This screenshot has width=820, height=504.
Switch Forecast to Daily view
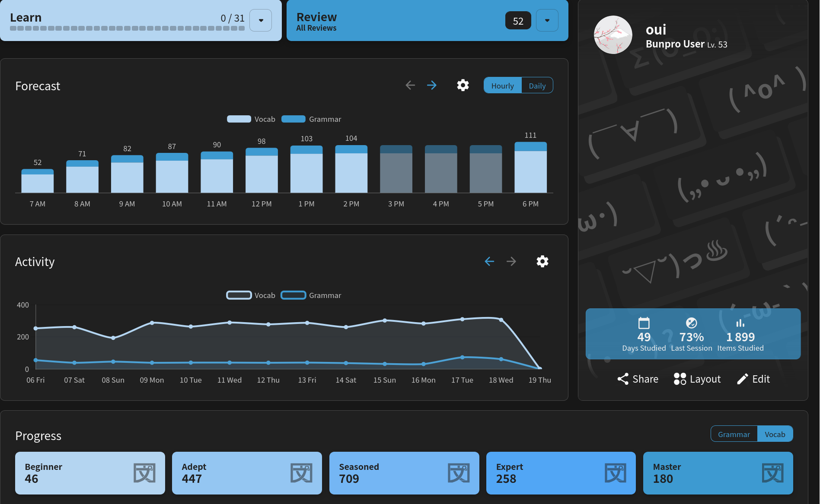[537, 86]
